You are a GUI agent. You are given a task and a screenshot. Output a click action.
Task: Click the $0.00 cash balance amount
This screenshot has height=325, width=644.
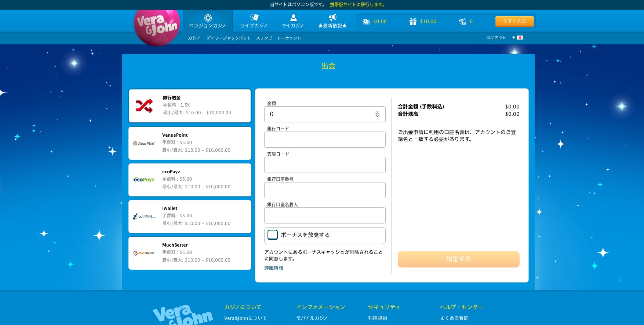(380, 22)
